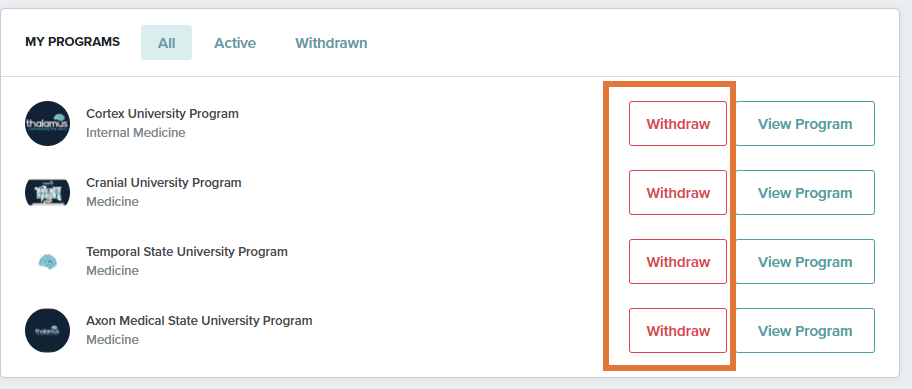Click the Cranial University Program logo image
The image size is (912, 389).
(x=48, y=192)
